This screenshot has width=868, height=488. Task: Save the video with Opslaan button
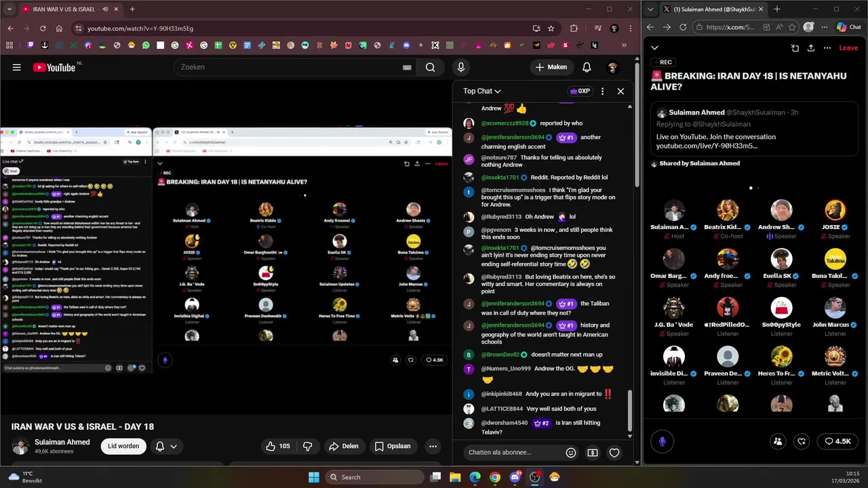point(393,446)
